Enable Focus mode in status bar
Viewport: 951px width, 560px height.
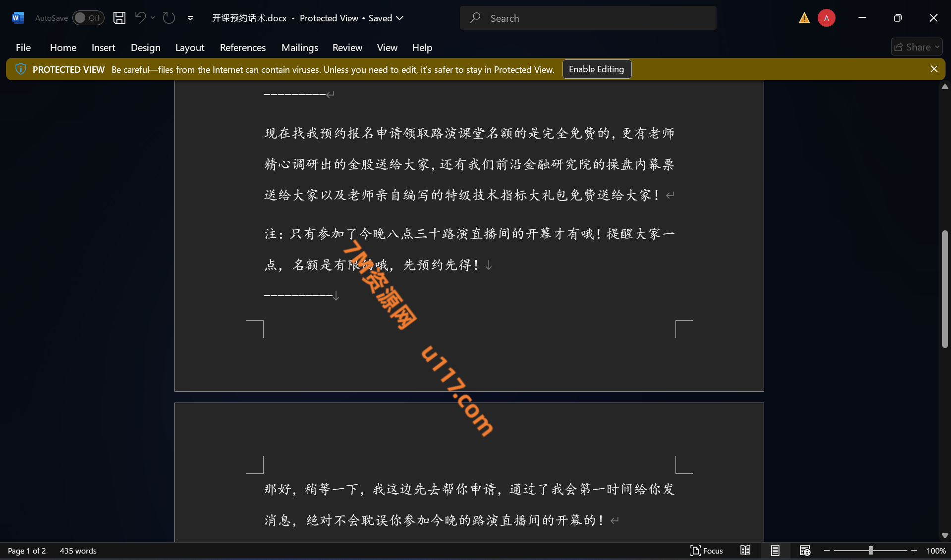[706, 551]
